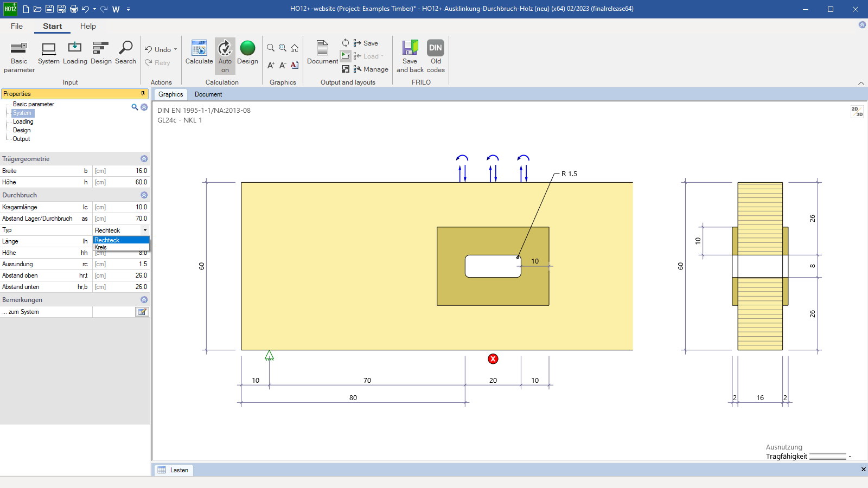Image resolution: width=868 pixels, height=488 pixels.
Task: Save file from quick access toolbar
Action: [x=49, y=9]
